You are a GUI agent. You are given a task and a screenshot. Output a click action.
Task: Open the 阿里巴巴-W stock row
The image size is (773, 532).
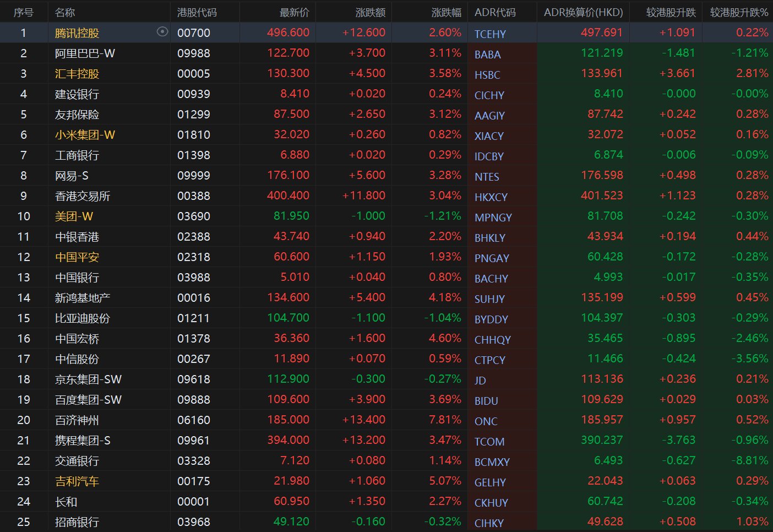point(85,53)
